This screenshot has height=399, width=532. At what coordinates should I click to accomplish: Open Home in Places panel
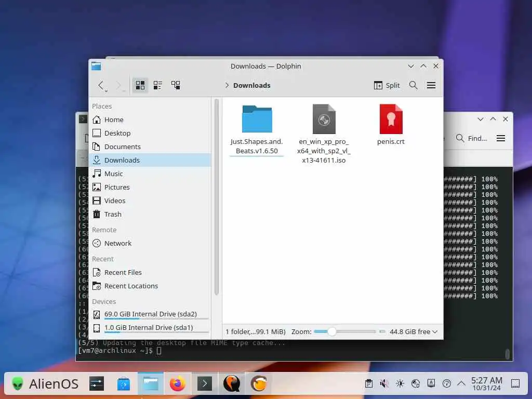point(150,120)
